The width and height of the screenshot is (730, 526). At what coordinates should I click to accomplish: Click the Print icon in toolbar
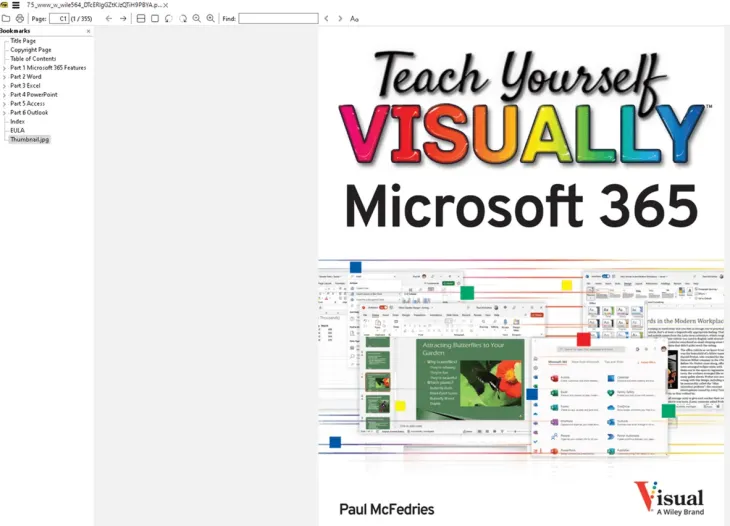point(20,18)
